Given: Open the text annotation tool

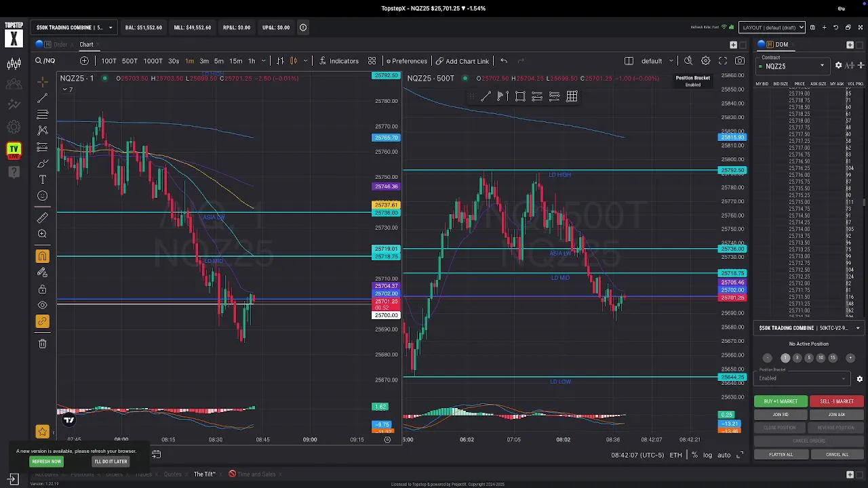Looking at the screenshot, I should pos(42,180).
